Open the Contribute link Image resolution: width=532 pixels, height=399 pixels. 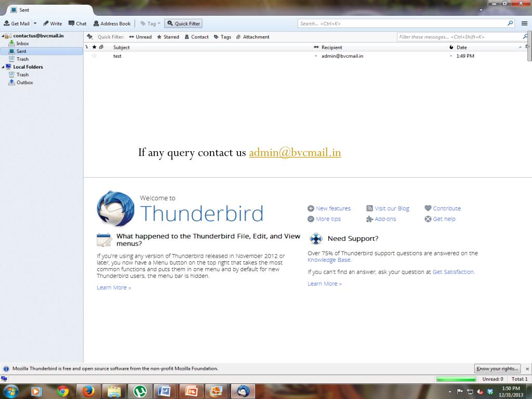[443, 208]
